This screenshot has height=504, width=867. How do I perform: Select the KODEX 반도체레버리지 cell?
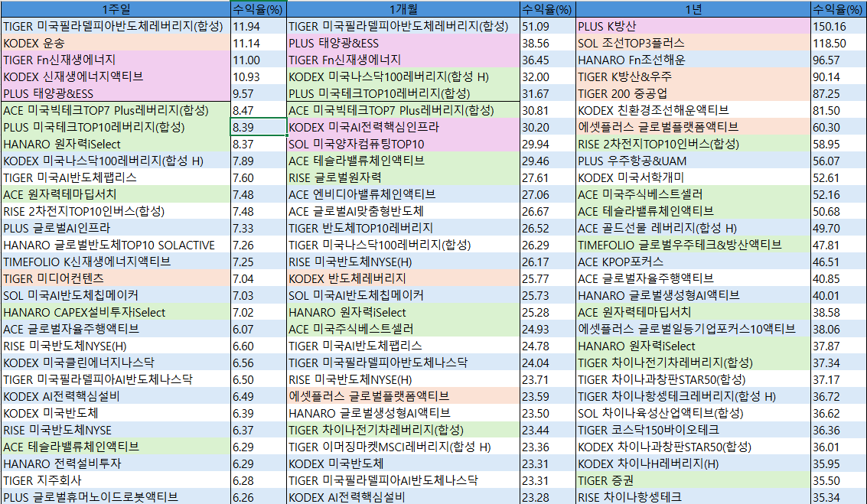[x=403, y=278]
